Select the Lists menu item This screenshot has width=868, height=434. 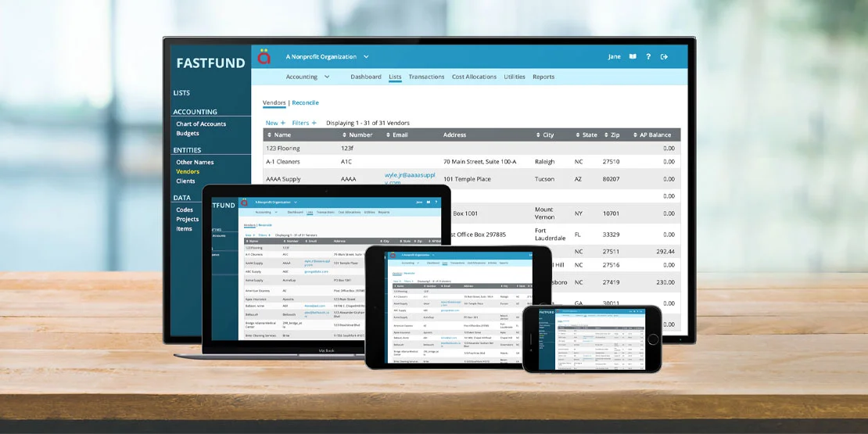[x=395, y=77]
